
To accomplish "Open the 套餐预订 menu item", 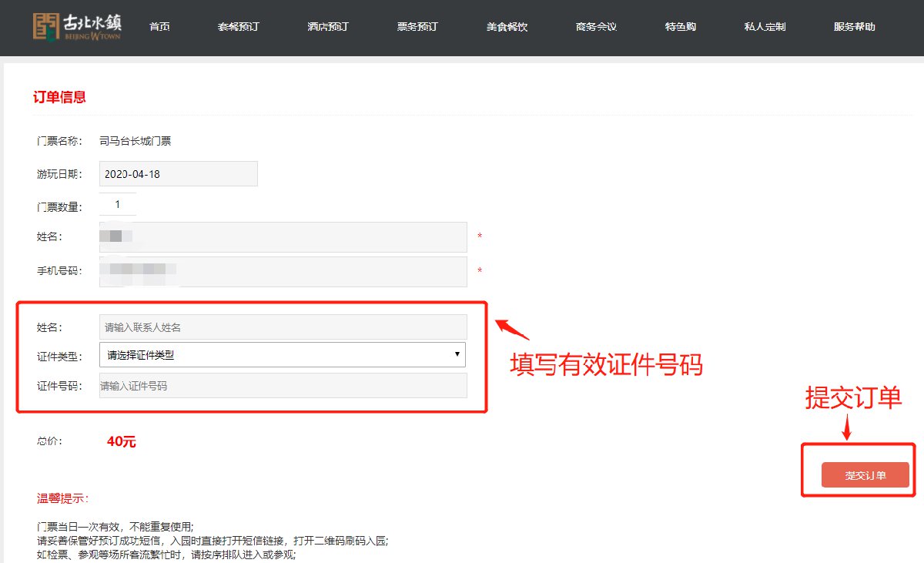I will pyautogui.click(x=239, y=26).
